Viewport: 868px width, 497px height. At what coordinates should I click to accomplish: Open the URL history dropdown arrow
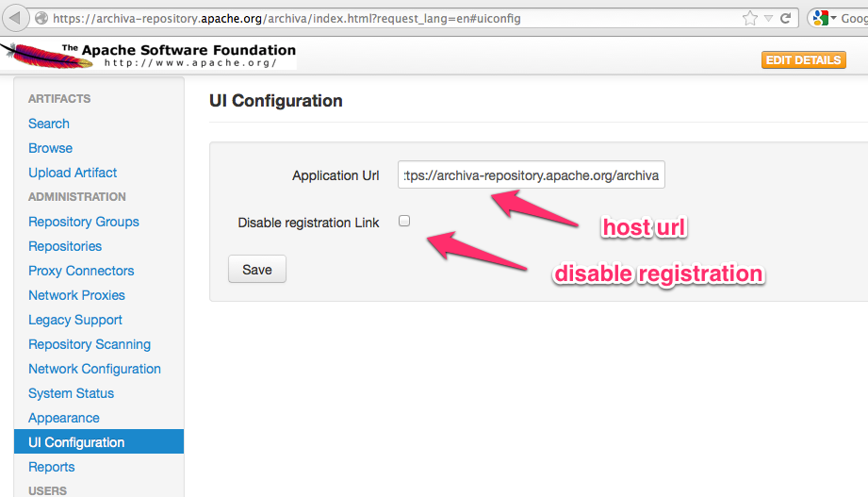click(x=769, y=18)
